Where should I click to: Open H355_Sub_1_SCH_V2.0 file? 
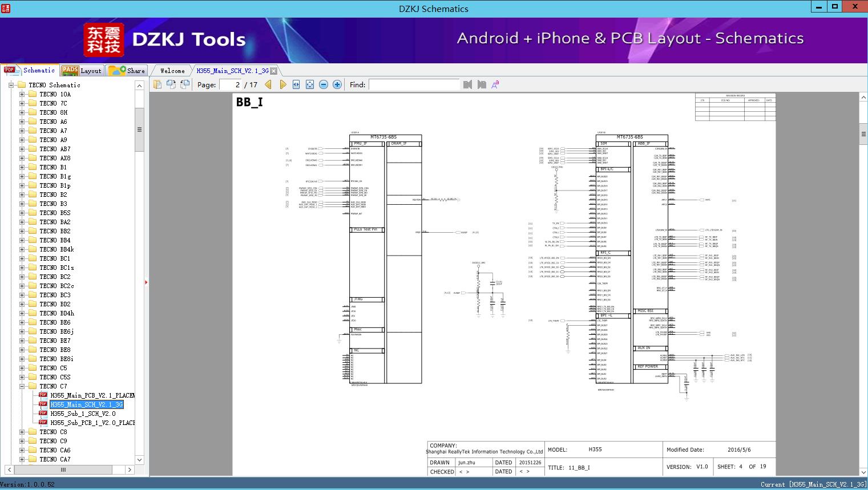(x=83, y=414)
